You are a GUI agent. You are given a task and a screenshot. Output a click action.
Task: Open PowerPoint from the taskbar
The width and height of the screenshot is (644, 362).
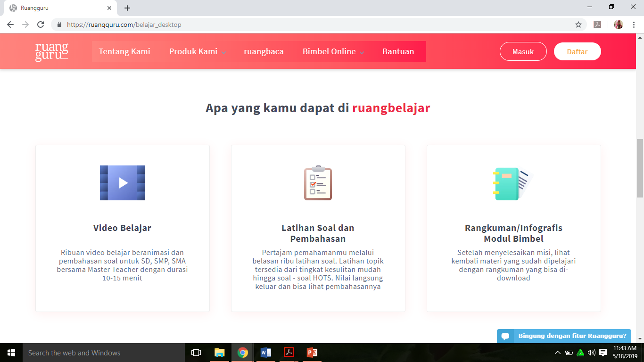tap(312, 353)
